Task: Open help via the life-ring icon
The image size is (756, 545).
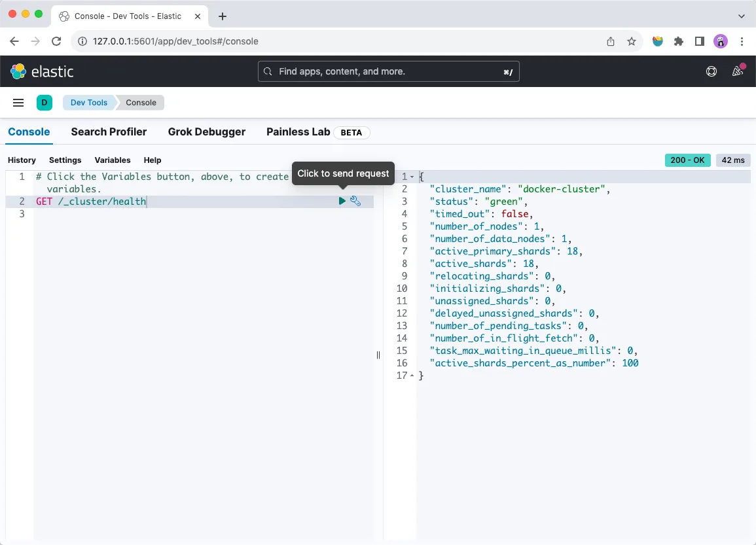Action: coord(711,71)
